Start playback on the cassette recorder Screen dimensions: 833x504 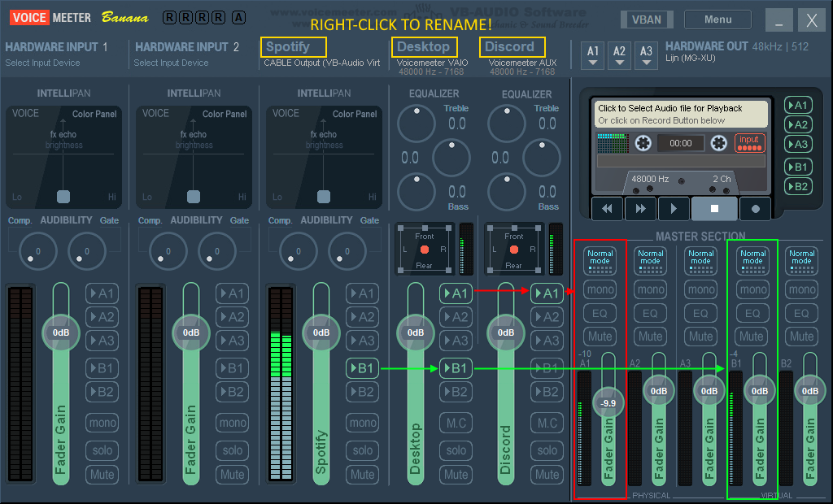tap(674, 209)
